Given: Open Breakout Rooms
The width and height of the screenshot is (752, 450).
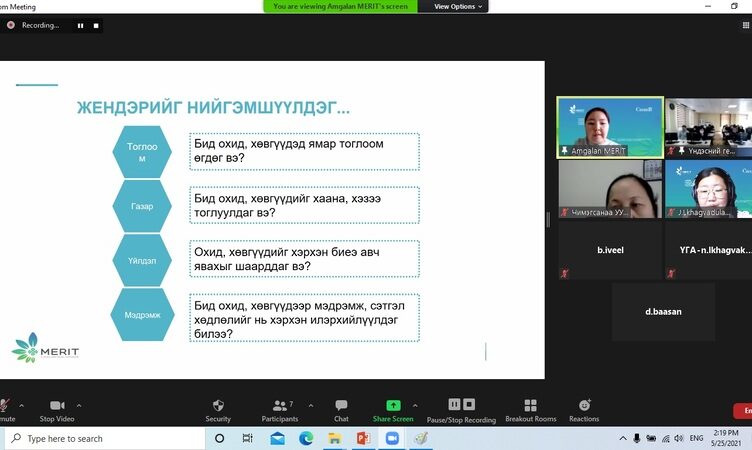Looking at the screenshot, I should click(530, 405).
